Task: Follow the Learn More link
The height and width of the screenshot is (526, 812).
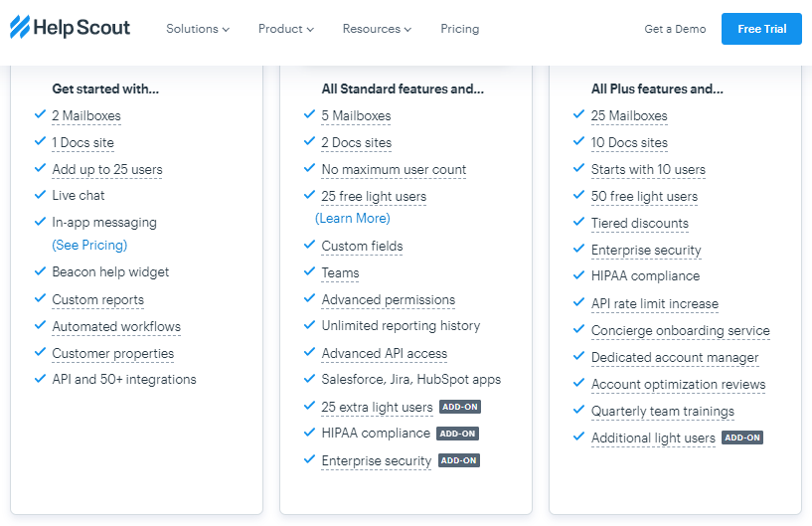Action: [353, 218]
